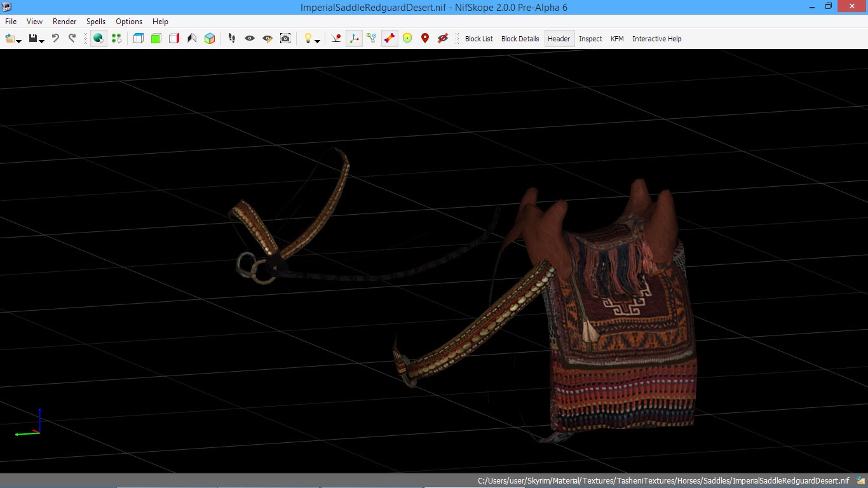
Task: Toggle the axes display button
Action: click(354, 39)
